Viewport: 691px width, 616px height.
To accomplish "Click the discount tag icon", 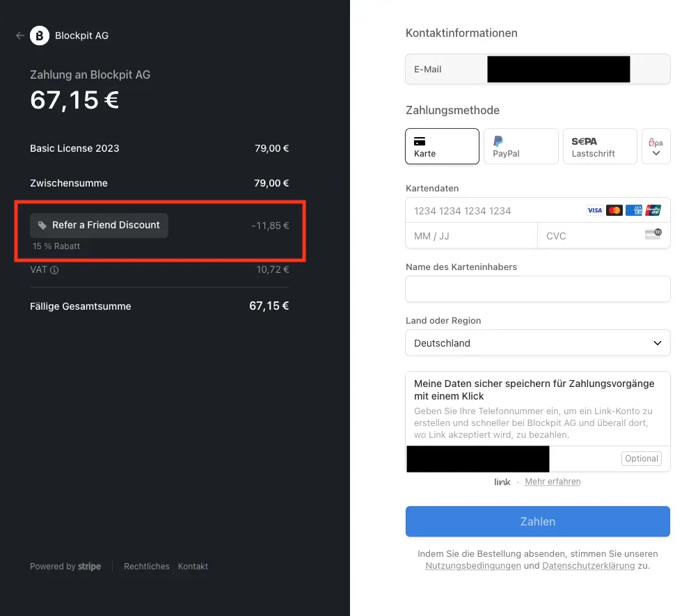I will pyautogui.click(x=42, y=226).
